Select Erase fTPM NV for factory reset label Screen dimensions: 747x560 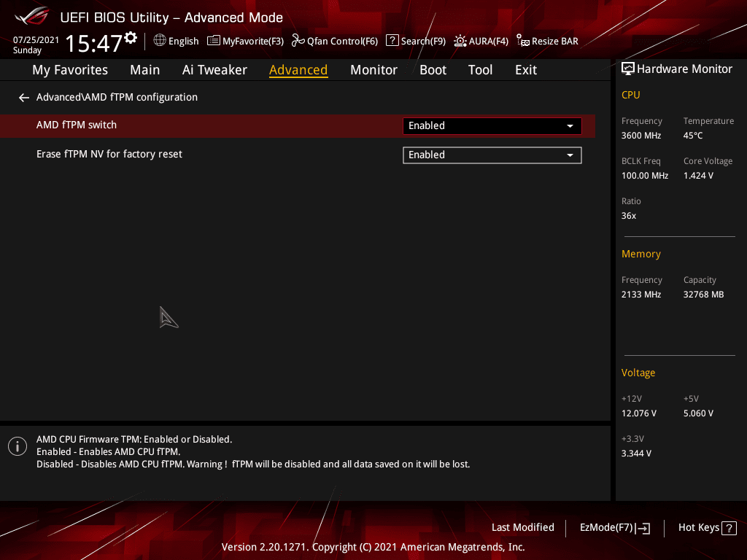(109, 155)
